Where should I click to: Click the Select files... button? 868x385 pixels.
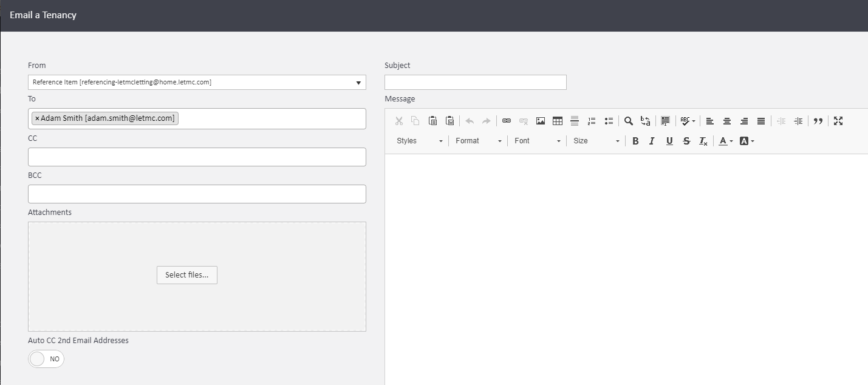(186, 275)
